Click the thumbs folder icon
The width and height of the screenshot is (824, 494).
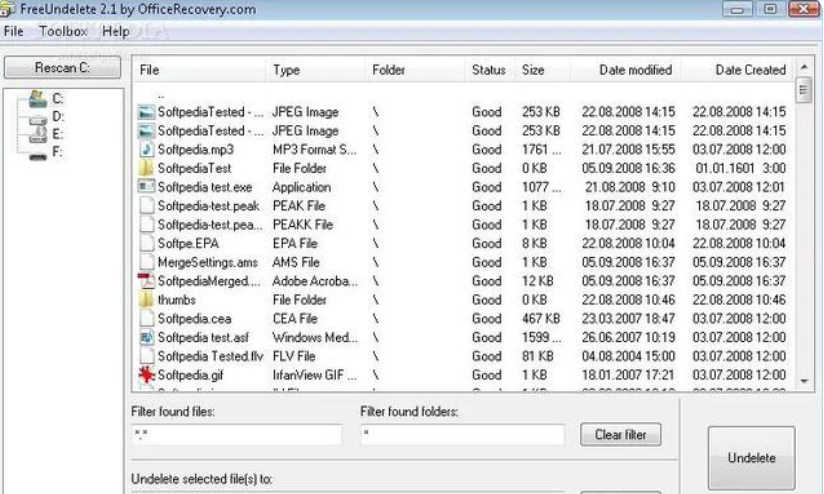coord(146,300)
